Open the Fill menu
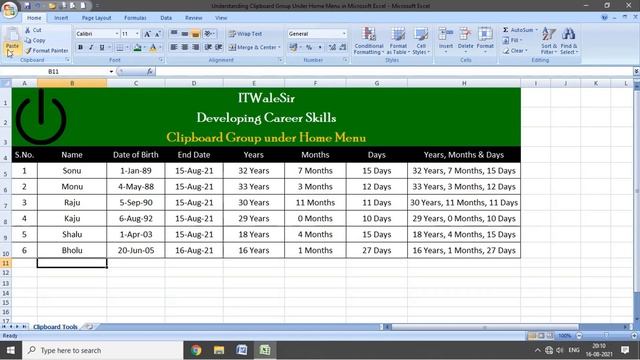This screenshot has height=360, width=640. click(513, 40)
